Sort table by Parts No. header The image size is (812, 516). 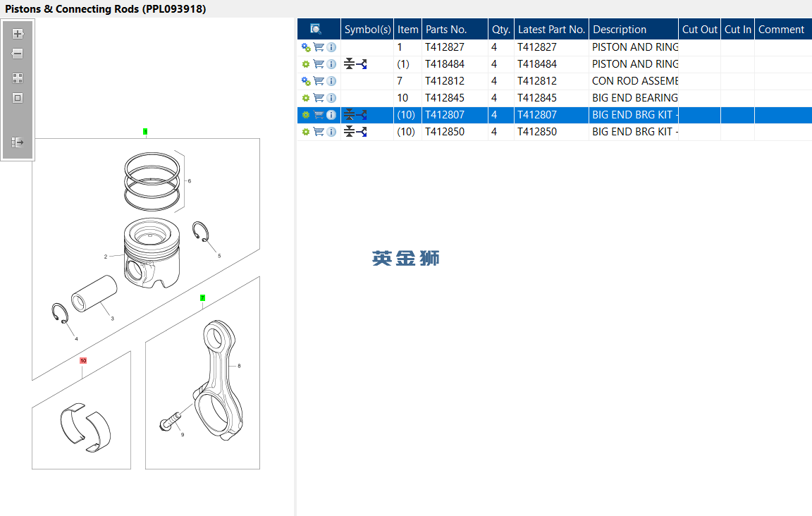pyautogui.click(x=455, y=29)
